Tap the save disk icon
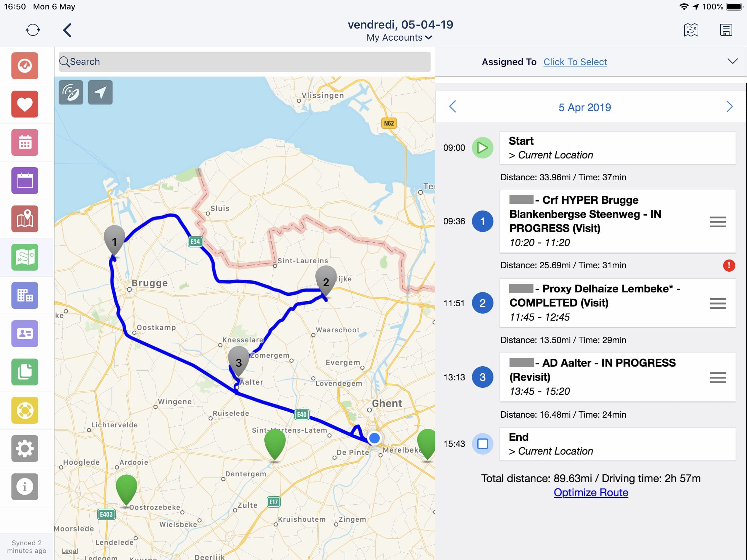Viewport: 747px width, 560px height. (x=726, y=30)
